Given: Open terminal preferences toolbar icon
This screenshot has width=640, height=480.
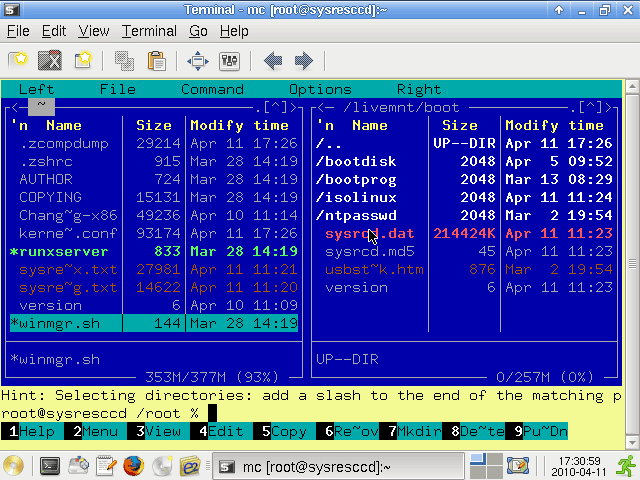Looking at the screenshot, I should (229, 61).
